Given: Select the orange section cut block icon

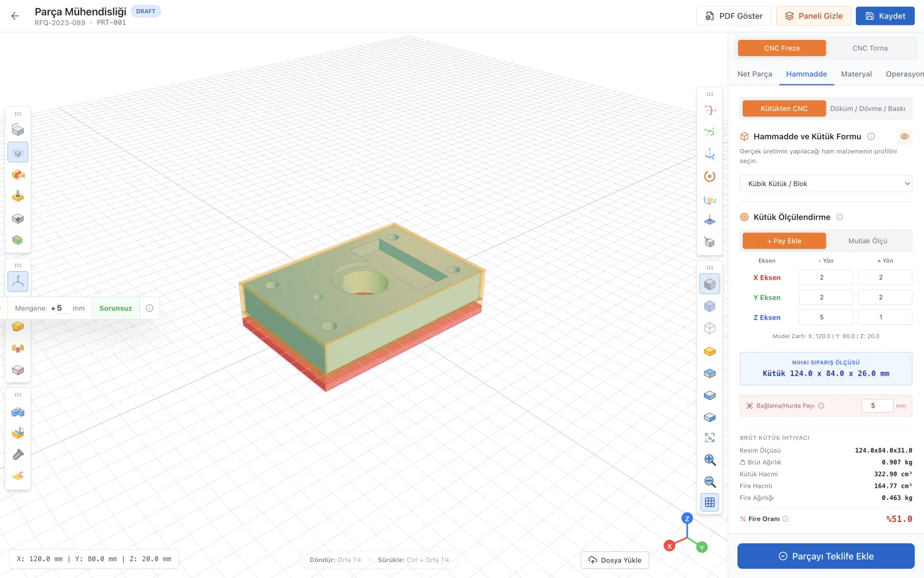Looking at the screenshot, I should pos(18,175).
